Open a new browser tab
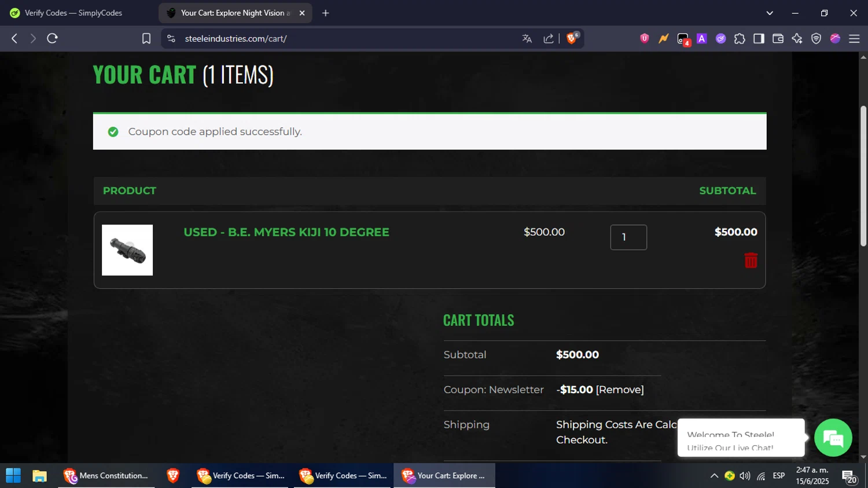This screenshot has width=868, height=488. (x=325, y=13)
